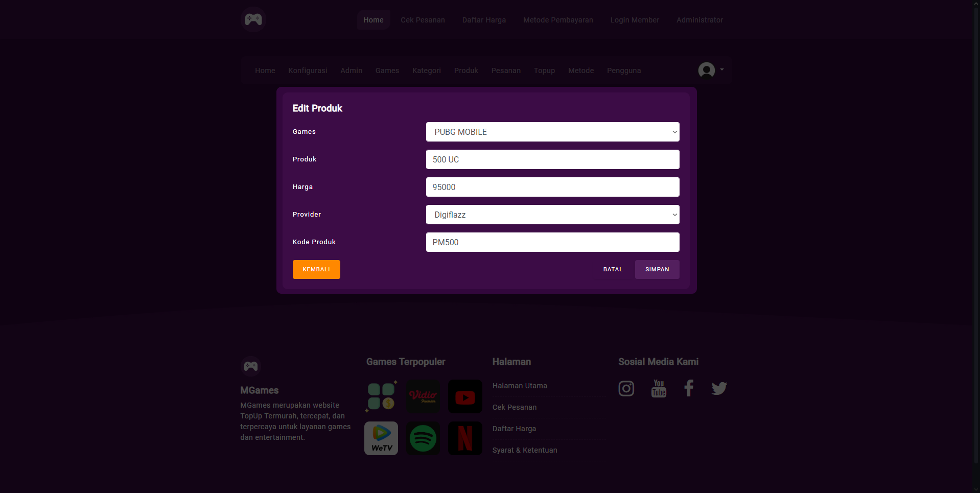The height and width of the screenshot is (493, 980).
Task: Open Administrator in top navigation
Action: (700, 20)
